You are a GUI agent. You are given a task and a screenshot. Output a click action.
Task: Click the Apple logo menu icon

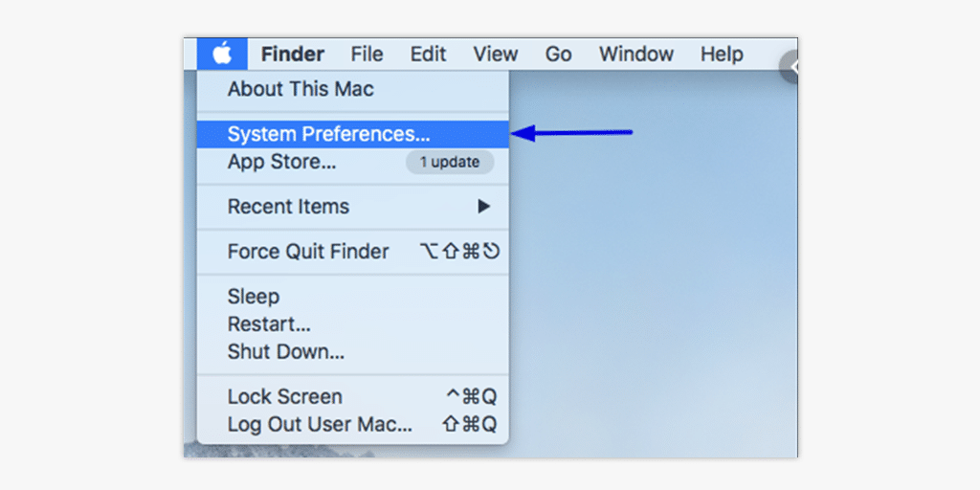click(222, 55)
